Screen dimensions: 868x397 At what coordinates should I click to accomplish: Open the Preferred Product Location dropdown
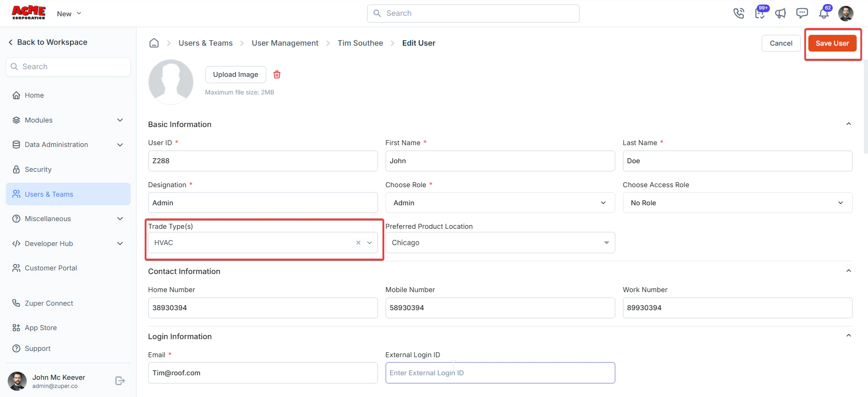point(500,243)
